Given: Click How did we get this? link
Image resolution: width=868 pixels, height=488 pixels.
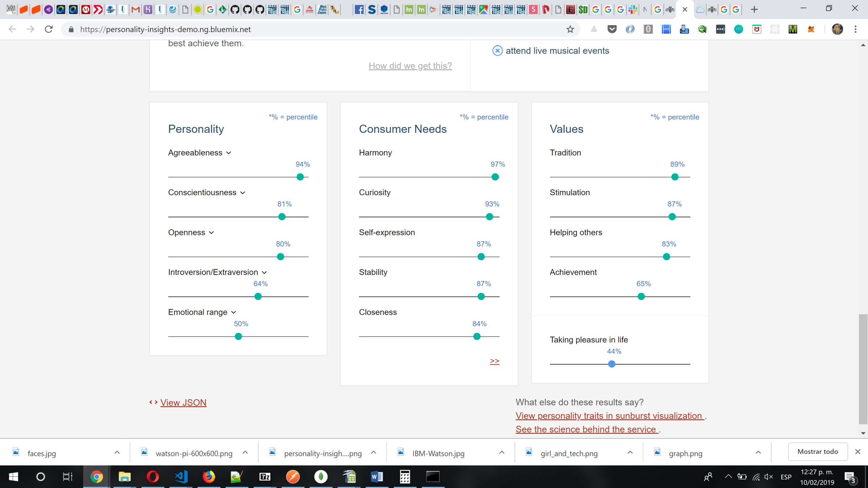Looking at the screenshot, I should [410, 66].
